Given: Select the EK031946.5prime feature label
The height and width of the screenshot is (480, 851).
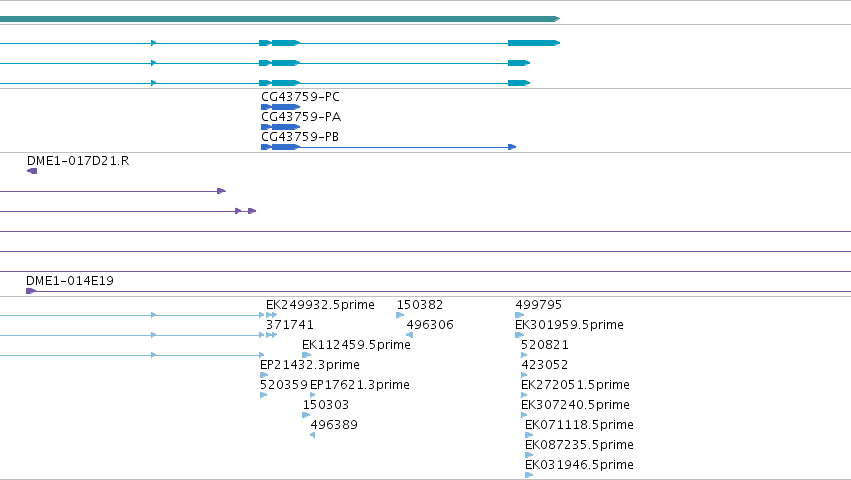Looking at the screenshot, I should click(x=579, y=465).
